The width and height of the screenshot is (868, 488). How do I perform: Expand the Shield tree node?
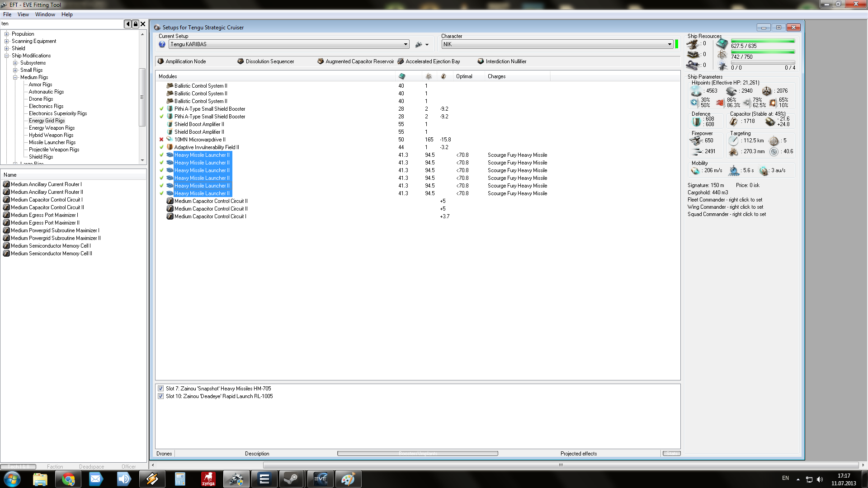coord(6,48)
